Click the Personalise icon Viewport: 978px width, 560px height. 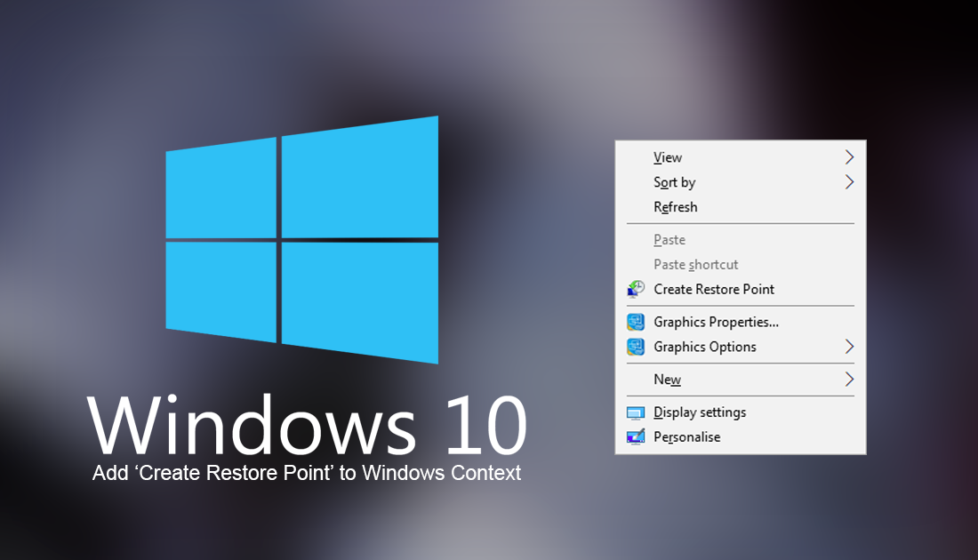pyautogui.click(x=636, y=437)
